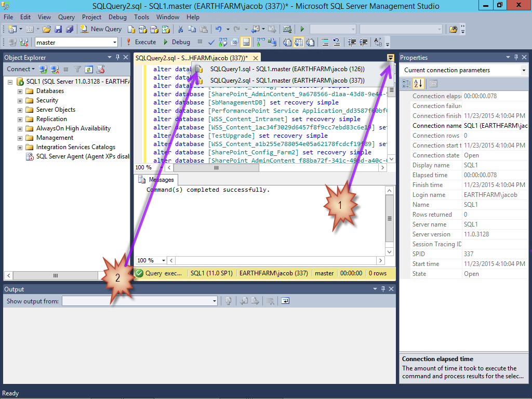Image resolution: width=532 pixels, height=399 pixels.
Task: Click the Debug button
Action: (177, 43)
